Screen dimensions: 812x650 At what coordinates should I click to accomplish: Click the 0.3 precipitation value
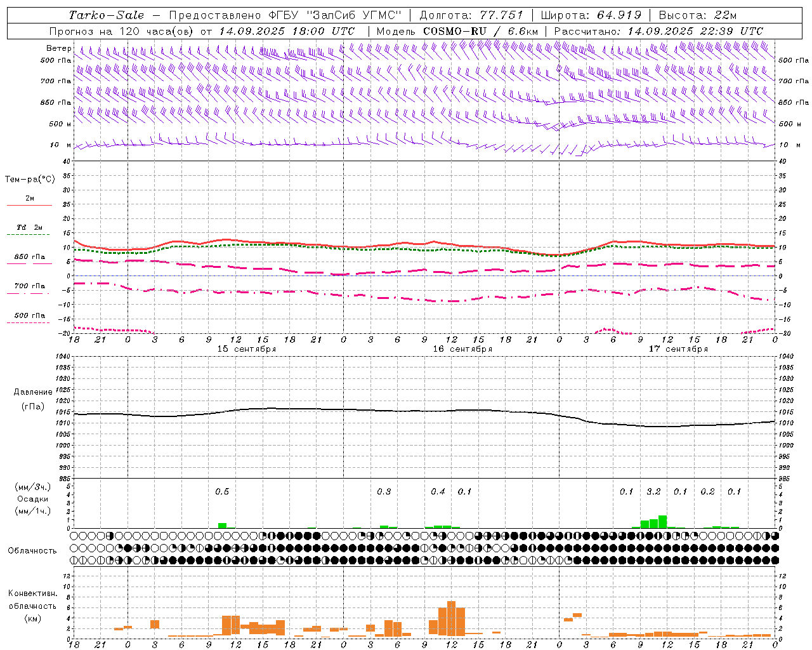tap(384, 491)
